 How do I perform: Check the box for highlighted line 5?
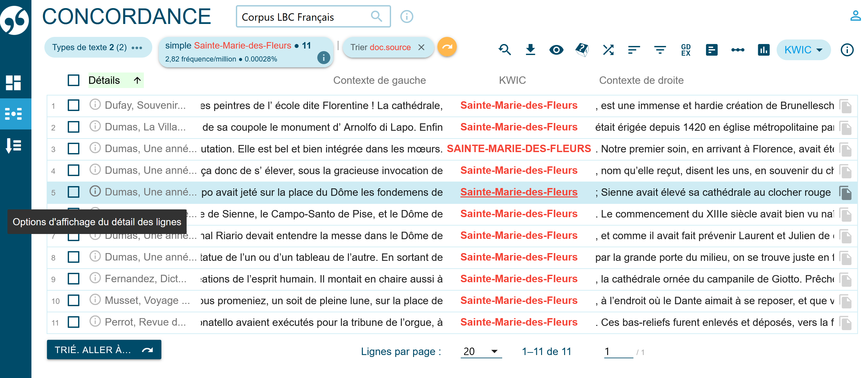tap(74, 192)
